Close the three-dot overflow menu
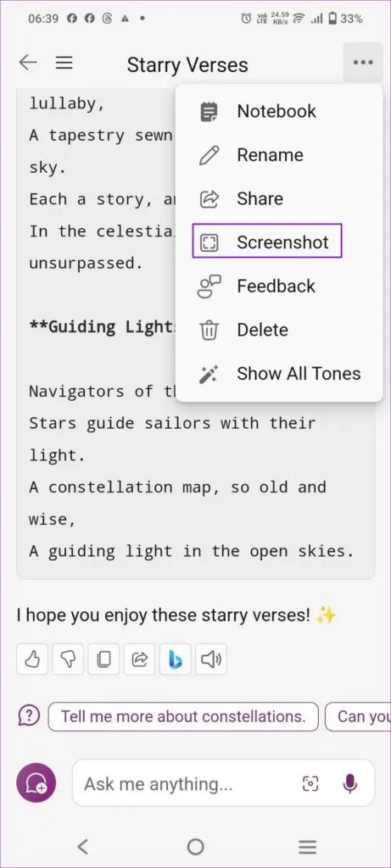 363,63
